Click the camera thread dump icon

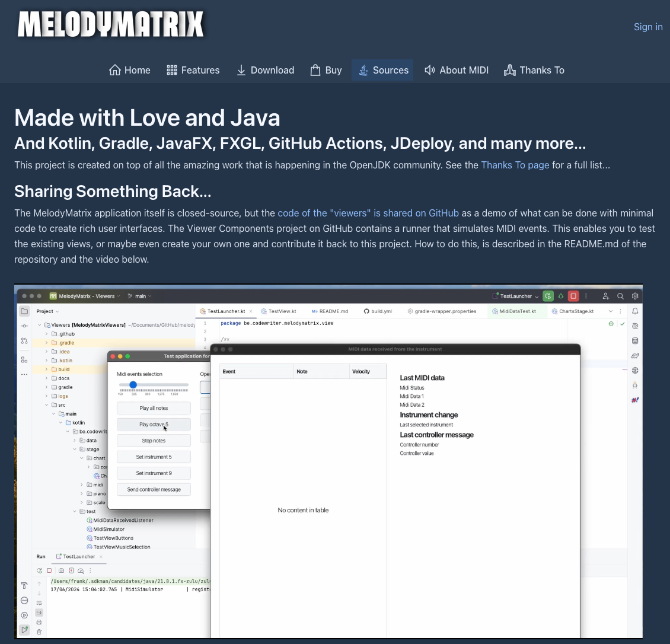click(61, 570)
